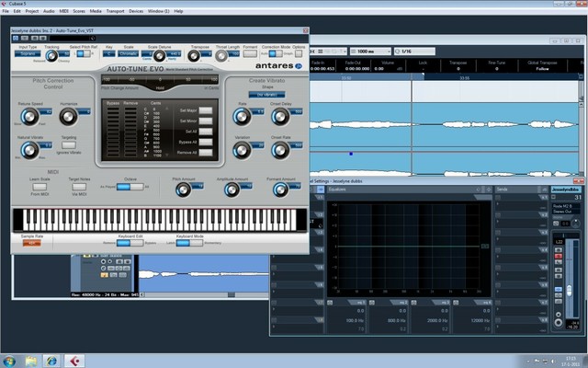Image resolution: width=588 pixels, height=368 pixels.
Task: Click the Set Minor button
Action: coord(206,121)
